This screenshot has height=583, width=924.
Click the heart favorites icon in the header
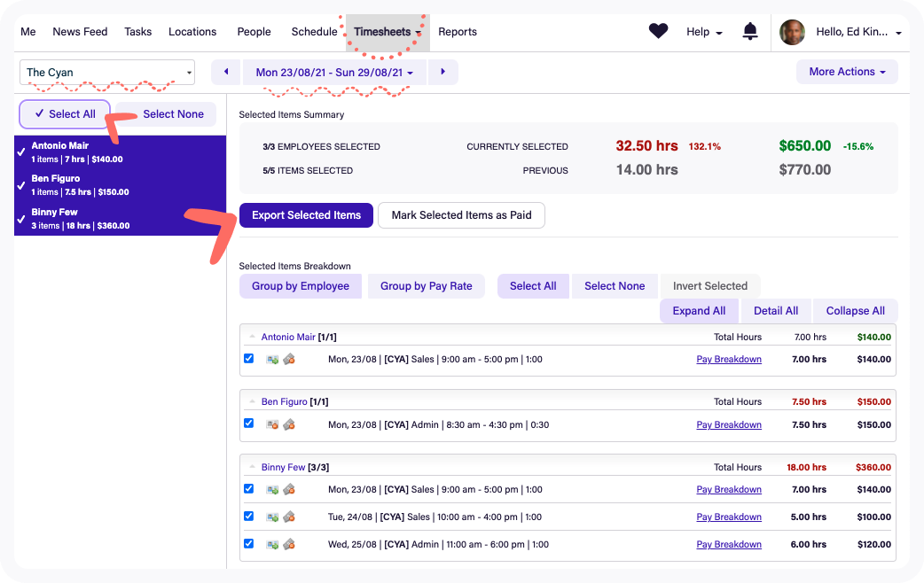pyautogui.click(x=658, y=30)
